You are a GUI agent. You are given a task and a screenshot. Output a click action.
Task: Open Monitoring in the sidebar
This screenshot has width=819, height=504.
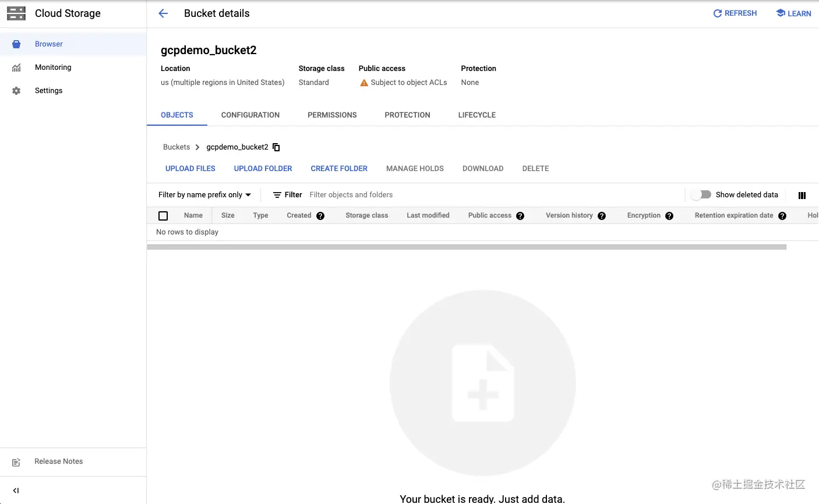pos(73,68)
